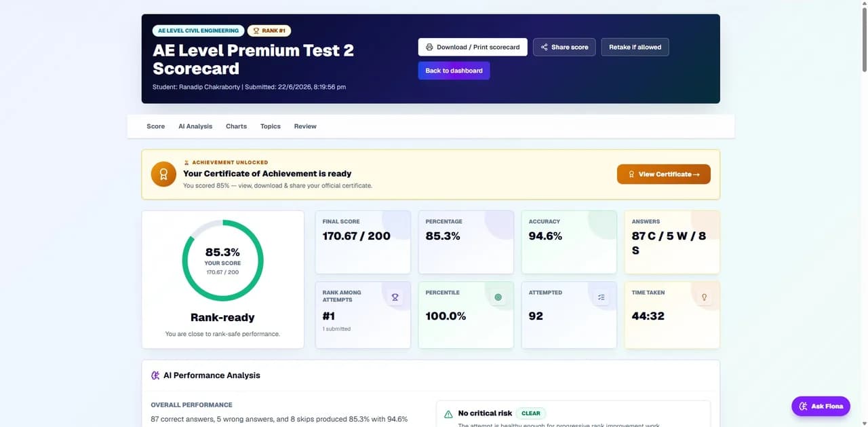868x427 pixels.
Task: Click the circular 85.3% score progress ring
Action: 222,261
